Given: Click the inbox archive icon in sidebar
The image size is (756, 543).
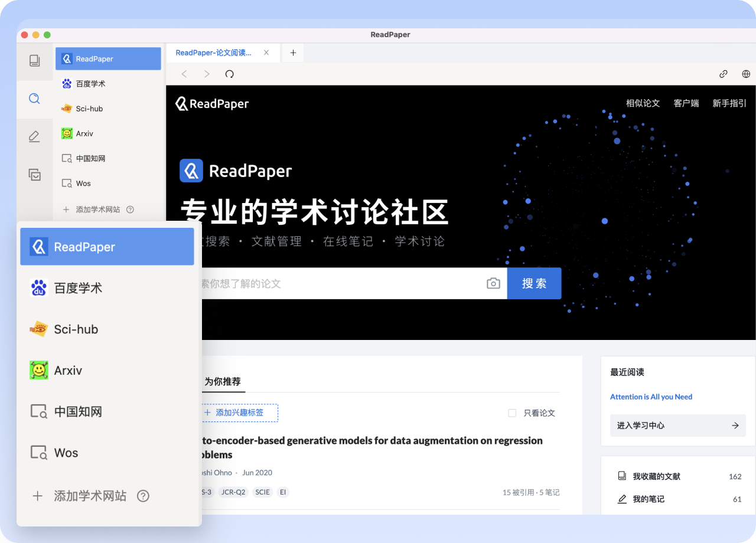Looking at the screenshot, I should click(x=34, y=175).
